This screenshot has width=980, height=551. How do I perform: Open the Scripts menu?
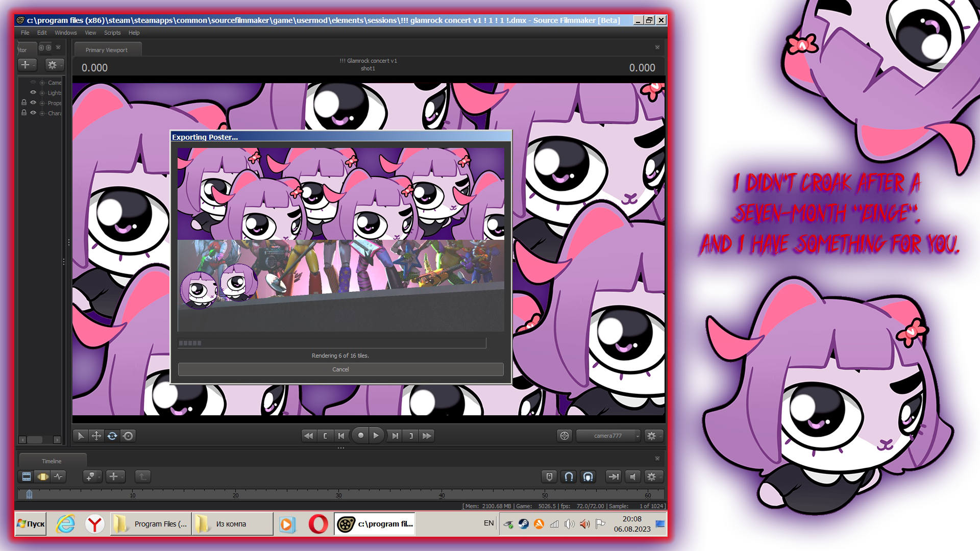click(112, 33)
